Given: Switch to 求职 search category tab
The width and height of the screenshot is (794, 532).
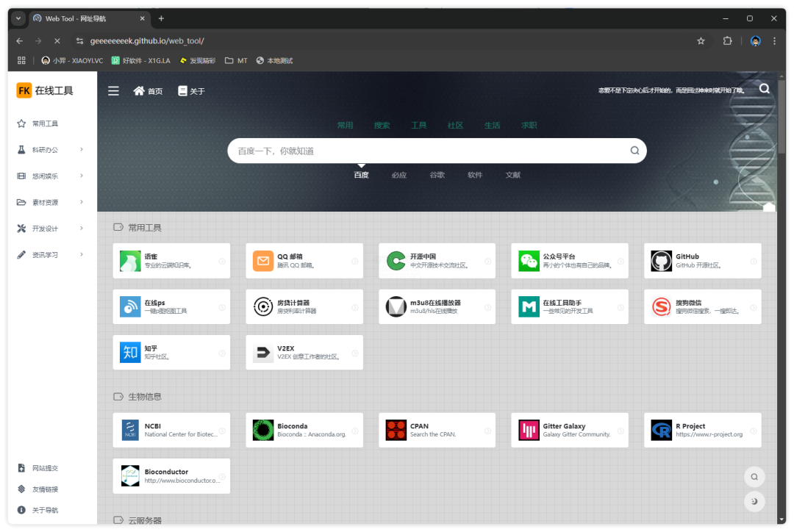Looking at the screenshot, I should (529, 125).
